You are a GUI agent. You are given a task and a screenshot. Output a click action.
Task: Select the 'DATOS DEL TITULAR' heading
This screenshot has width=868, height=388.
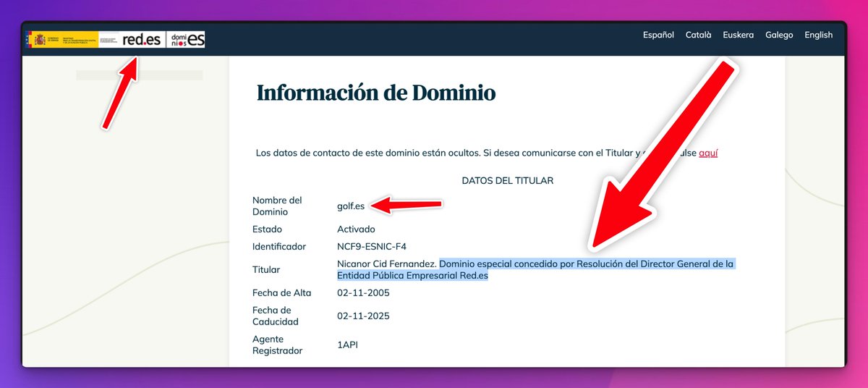507,180
